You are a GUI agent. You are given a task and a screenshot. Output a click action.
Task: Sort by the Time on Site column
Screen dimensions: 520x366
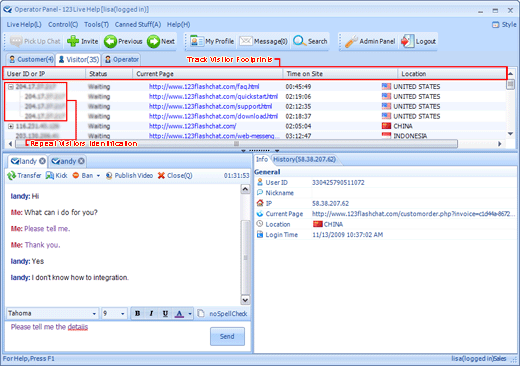point(340,74)
